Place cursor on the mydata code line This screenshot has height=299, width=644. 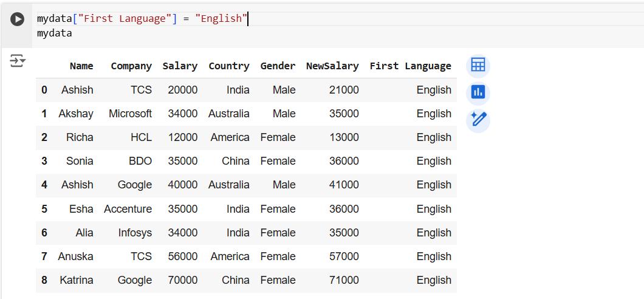pyautogui.click(x=55, y=33)
